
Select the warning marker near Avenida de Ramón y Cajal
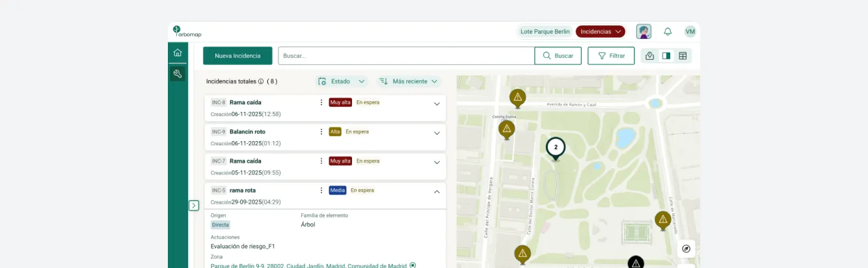pos(518,98)
